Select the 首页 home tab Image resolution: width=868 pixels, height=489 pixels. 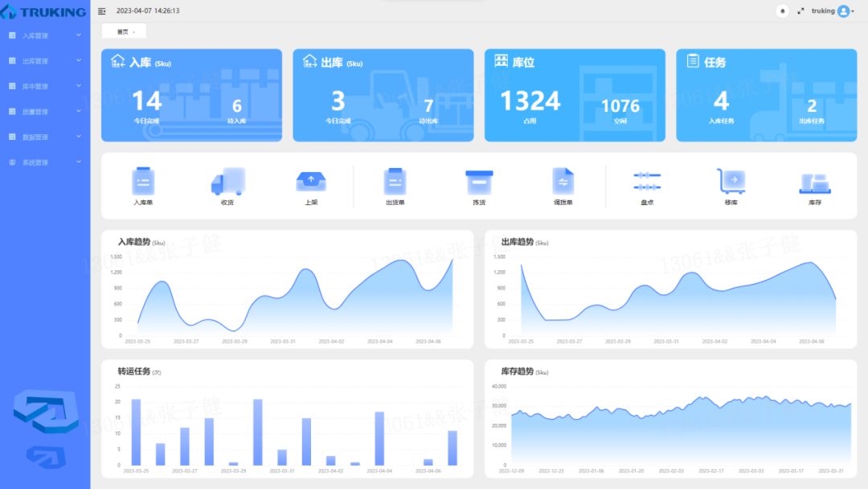[122, 32]
